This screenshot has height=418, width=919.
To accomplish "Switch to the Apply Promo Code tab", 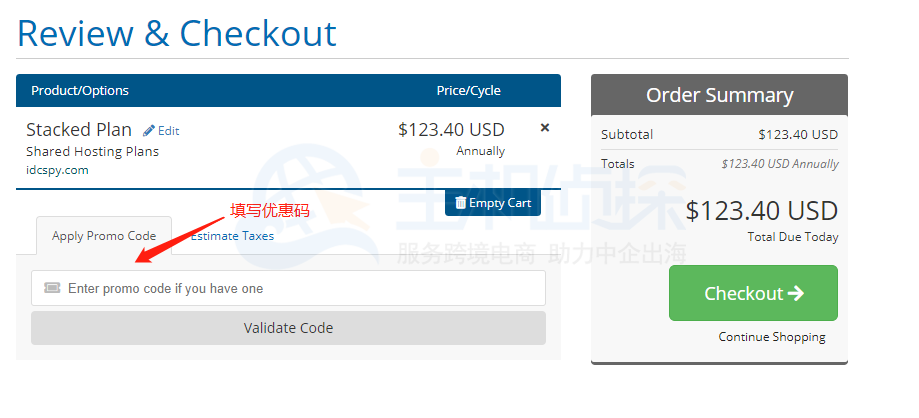I will pyautogui.click(x=104, y=236).
